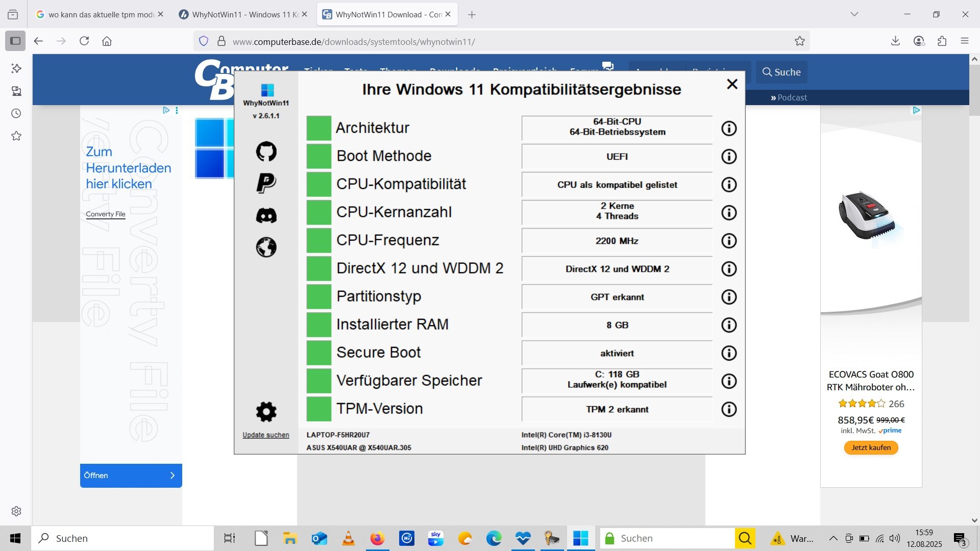Show info for Secure Boot row
The height and width of the screenshot is (551, 980).
pyautogui.click(x=729, y=353)
